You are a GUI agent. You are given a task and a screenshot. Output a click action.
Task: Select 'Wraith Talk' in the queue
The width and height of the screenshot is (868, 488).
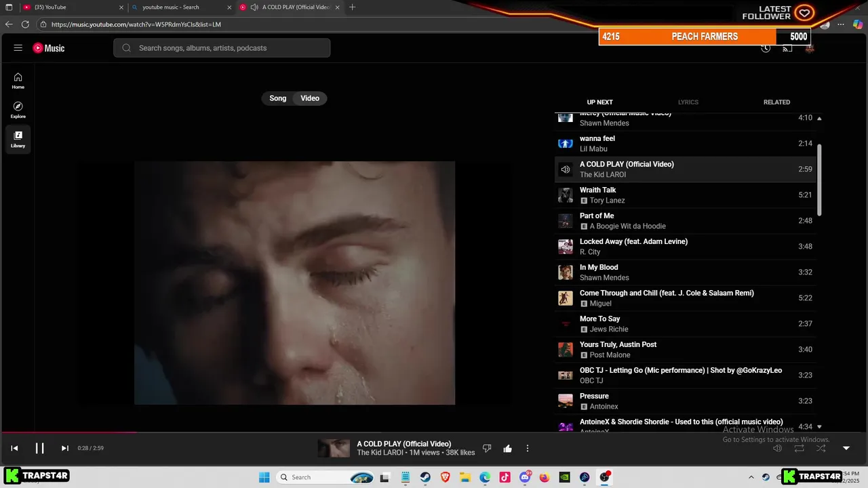685,195
